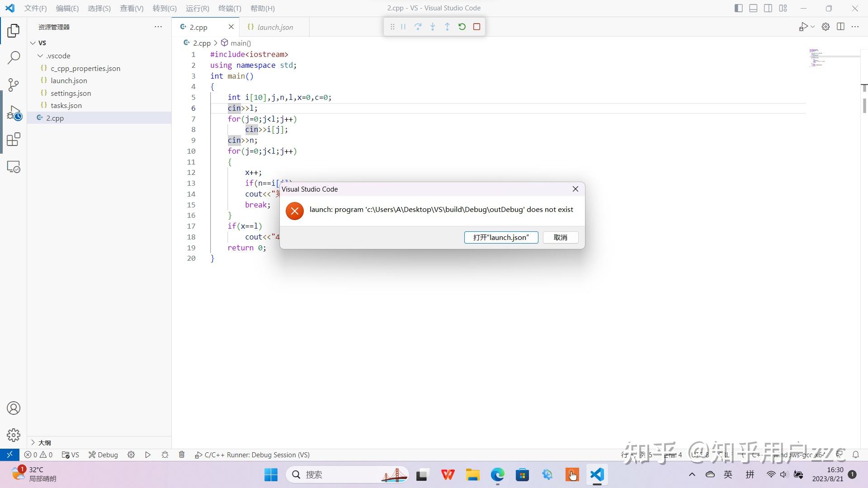Screen dimensions: 868x488
Task: Click 打开"launch.json" dialog button
Action: pos(501,237)
